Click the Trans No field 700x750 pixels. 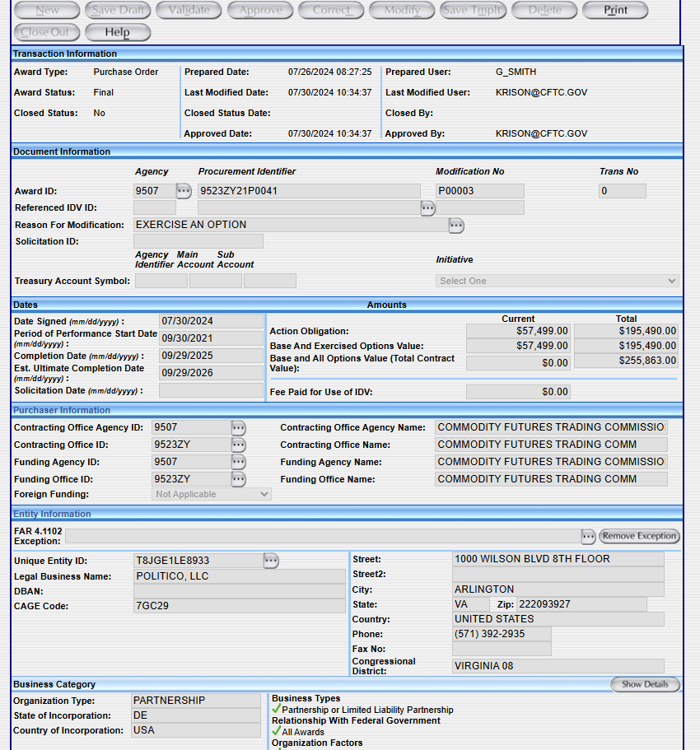tap(623, 191)
